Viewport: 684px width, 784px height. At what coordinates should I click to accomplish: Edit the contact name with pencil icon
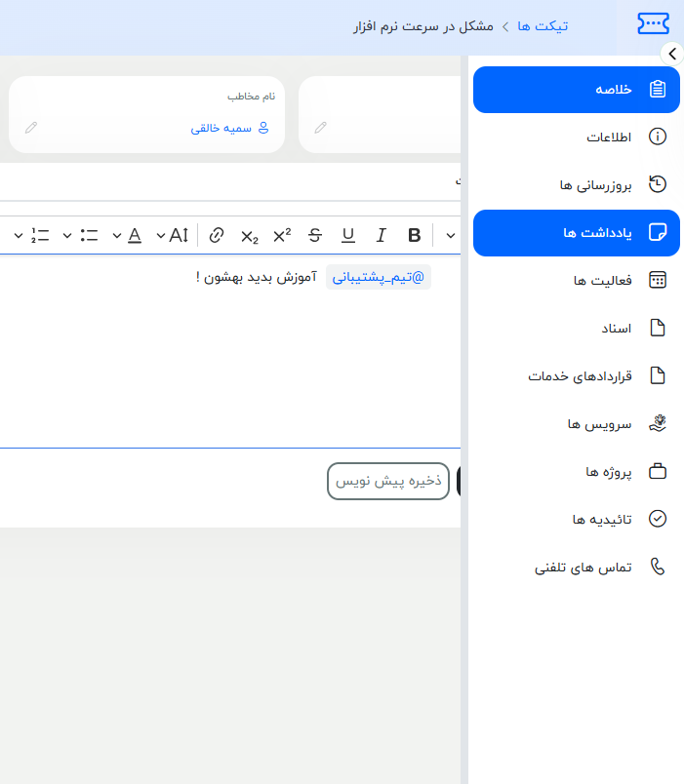pyautogui.click(x=30, y=128)
